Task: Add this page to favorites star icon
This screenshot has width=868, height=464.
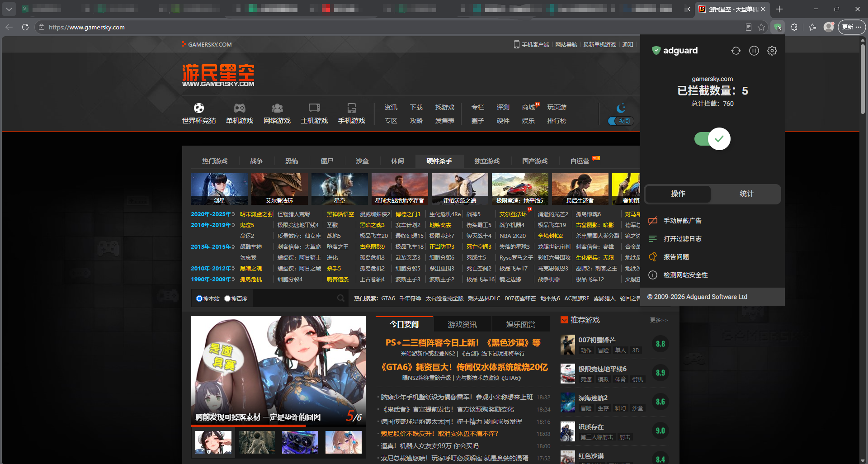Action: [x=761, y=27]
